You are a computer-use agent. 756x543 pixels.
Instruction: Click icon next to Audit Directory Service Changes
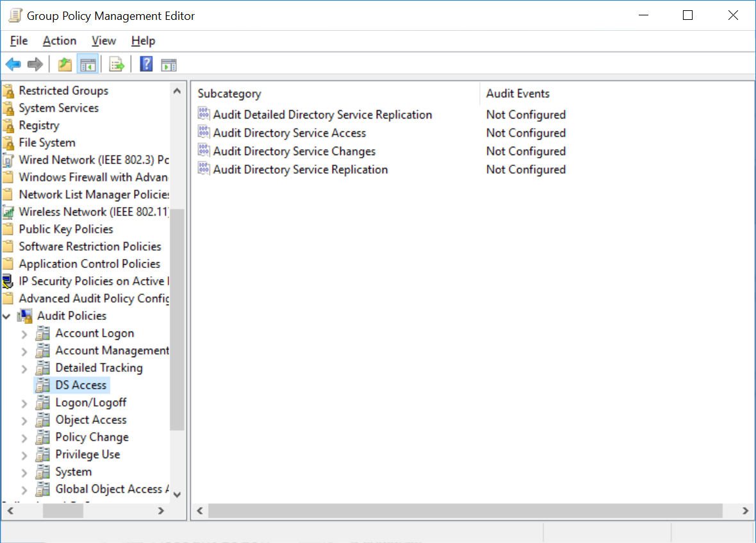204,151
